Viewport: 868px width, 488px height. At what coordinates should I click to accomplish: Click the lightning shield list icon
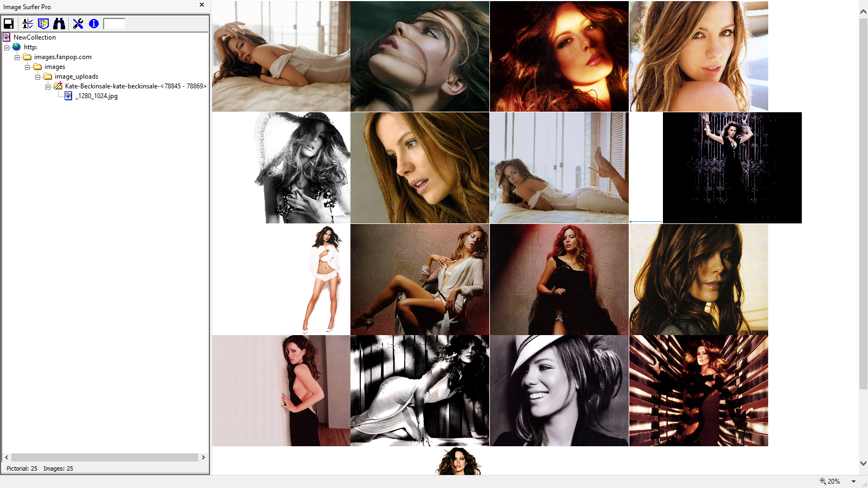[x=43, y=23]
